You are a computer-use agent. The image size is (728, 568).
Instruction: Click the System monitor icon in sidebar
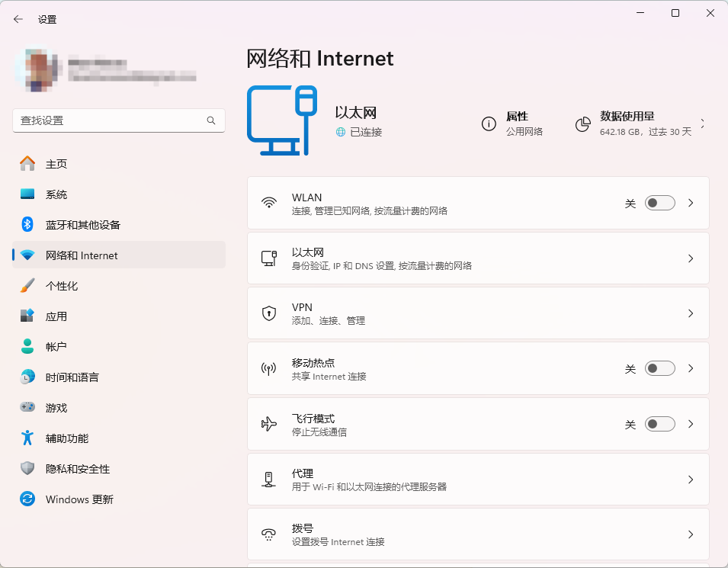pyautogui.click(x=27, y=194)
